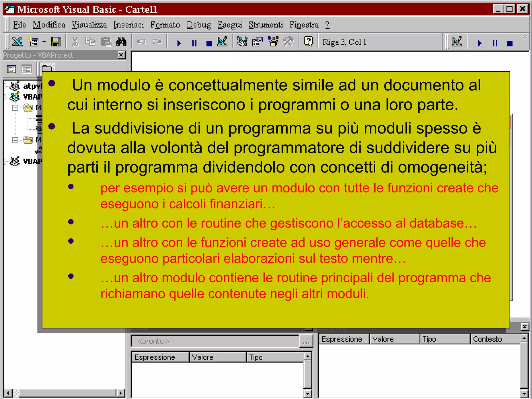Click Locals pane scroll up arrow
Viewport: 532px width, 399px height.
308,356
